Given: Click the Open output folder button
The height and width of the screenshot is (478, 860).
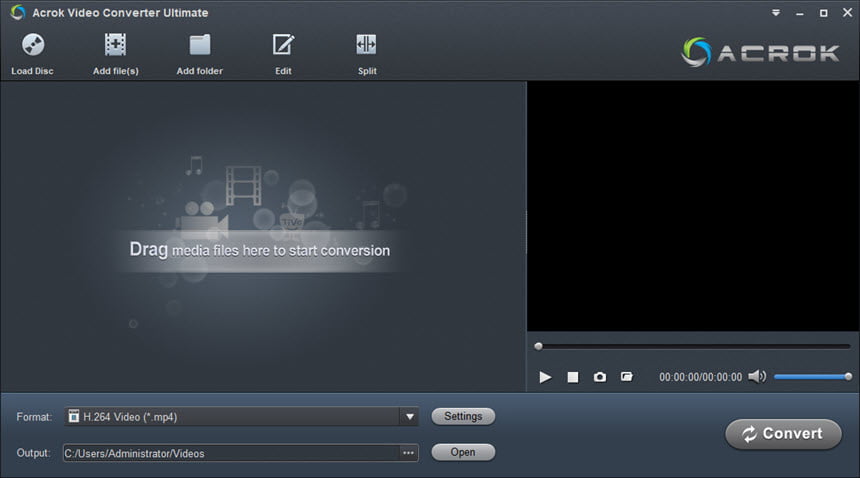Looking at the screenshot, I should click(x=463, y=452).
